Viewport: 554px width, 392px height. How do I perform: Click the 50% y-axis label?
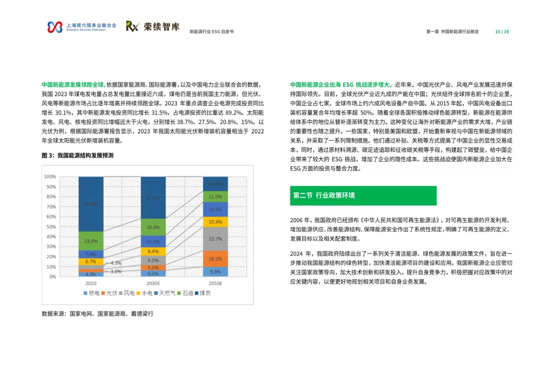51,227
